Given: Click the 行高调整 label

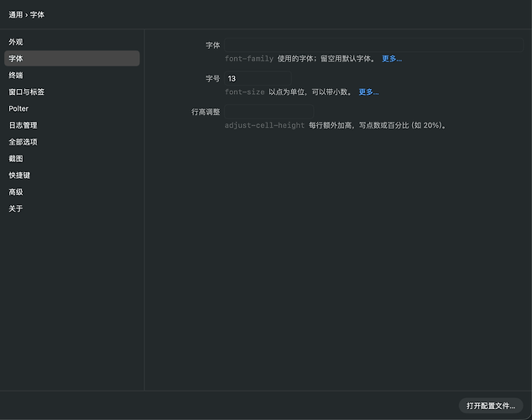Looking at the screenshot, I should [206, 112].
